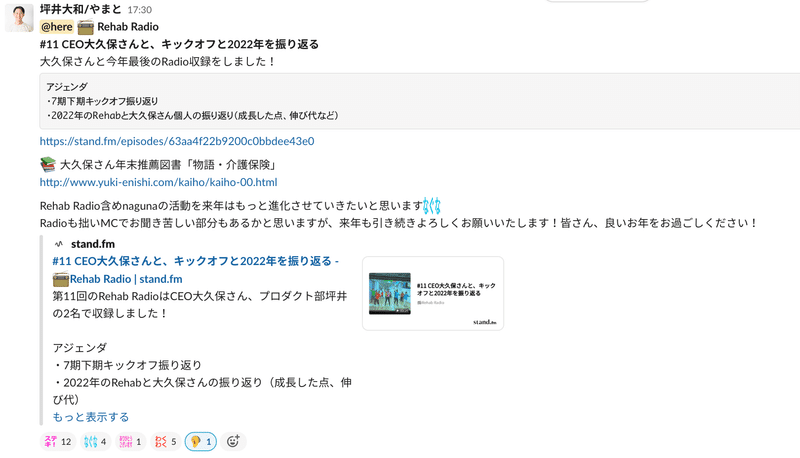Click the radio emoji in preview title
The width and height of the screenshot is (800, 458).
(61, 279)
